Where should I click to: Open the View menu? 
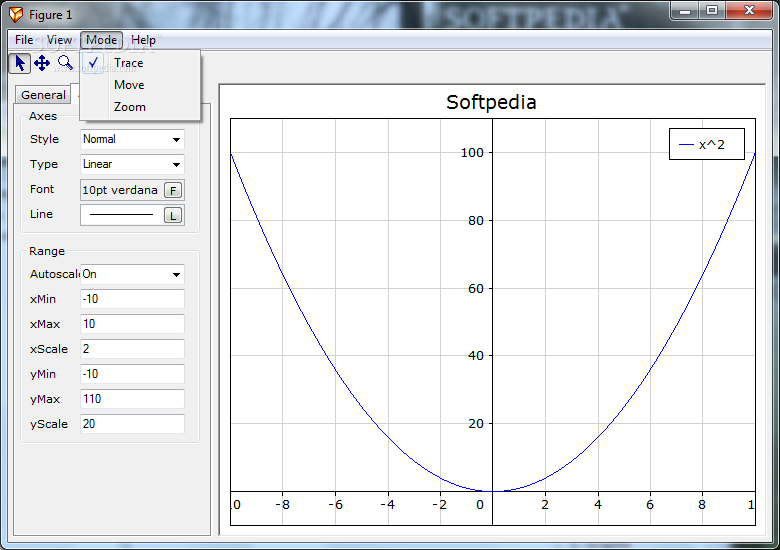click(x=59, y=40)
